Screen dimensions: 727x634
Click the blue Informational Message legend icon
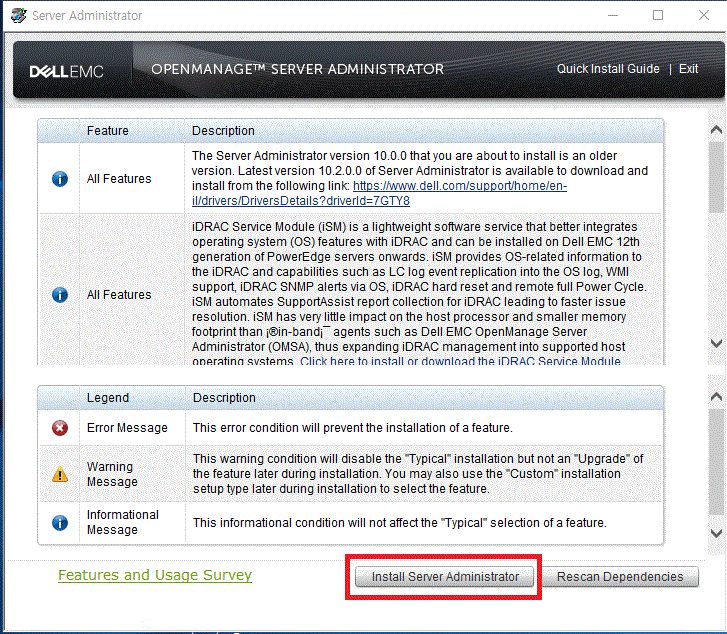[60, 523]
